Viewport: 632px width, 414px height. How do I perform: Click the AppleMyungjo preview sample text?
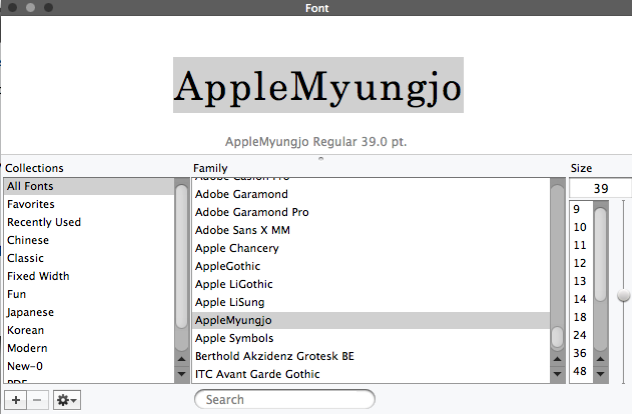tap(318, 85)
